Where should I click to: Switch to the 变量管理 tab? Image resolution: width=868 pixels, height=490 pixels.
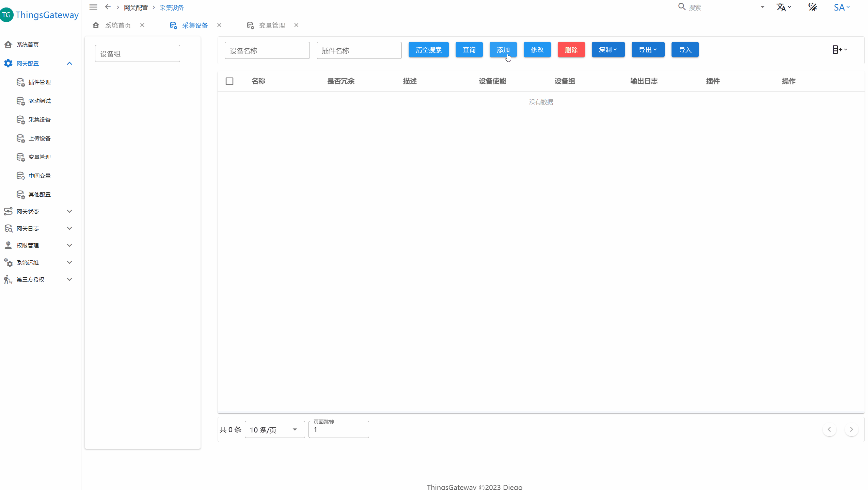tap(271, 25)
